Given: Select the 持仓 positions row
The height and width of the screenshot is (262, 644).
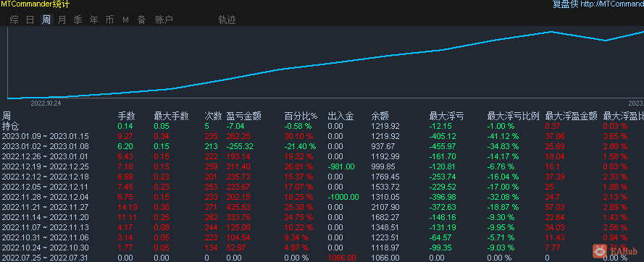Looking at the screenshot, I should [322, 126].
